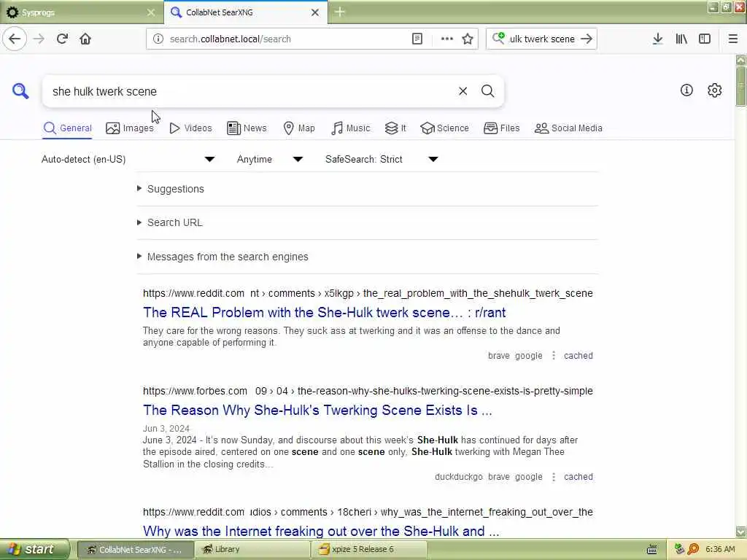Open the SafeSearch Strict dropdown
Viewport: 747px width, 560px height.
click(x=381, y=159)
